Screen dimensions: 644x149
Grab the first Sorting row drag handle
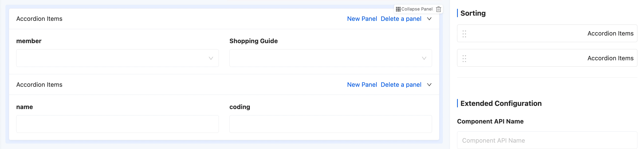[464, 34]
